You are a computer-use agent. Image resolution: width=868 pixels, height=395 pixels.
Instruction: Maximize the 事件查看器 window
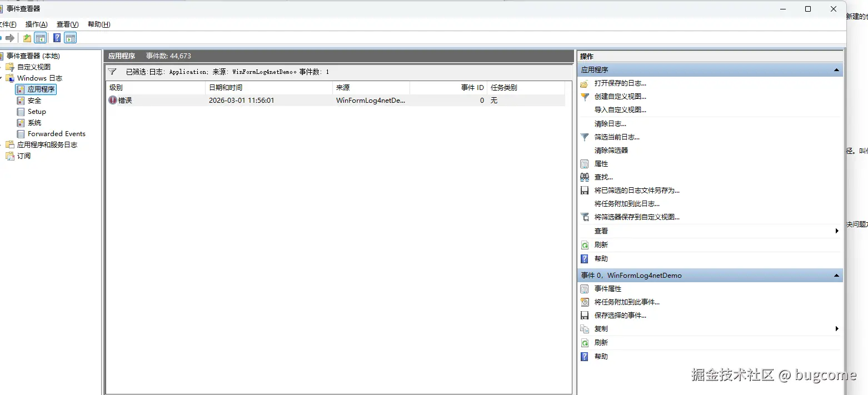coord(808,9)
